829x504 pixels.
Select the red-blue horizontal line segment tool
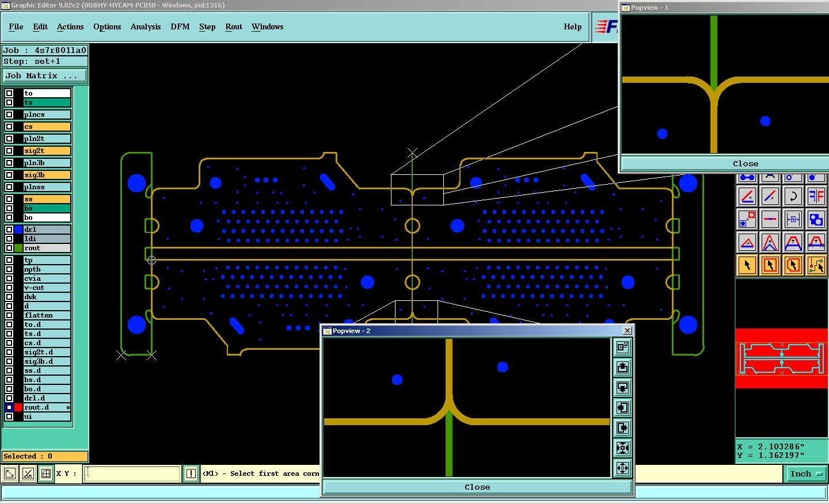tap(770, 219)
